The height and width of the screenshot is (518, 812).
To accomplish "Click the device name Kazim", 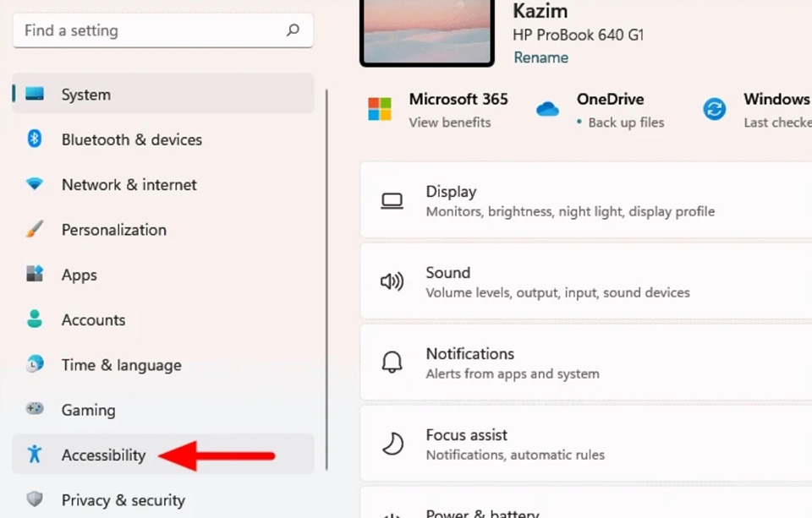I will click(540, 10).
